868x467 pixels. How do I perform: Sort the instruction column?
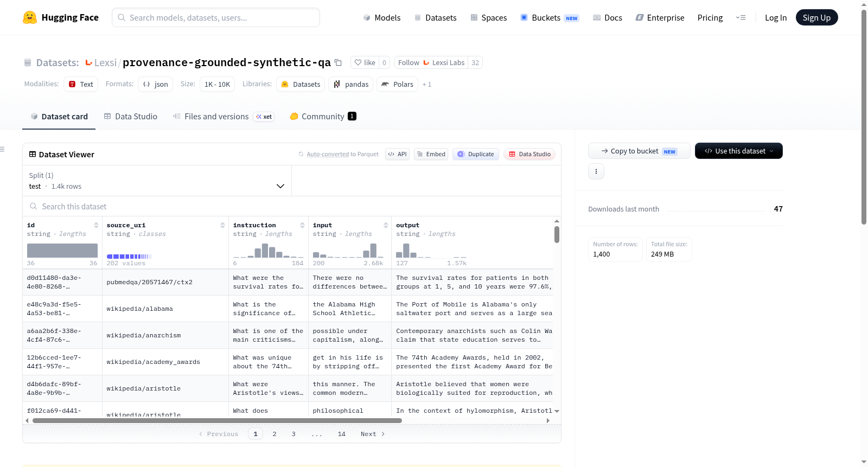pyautogui.click(x=302, y=225)
